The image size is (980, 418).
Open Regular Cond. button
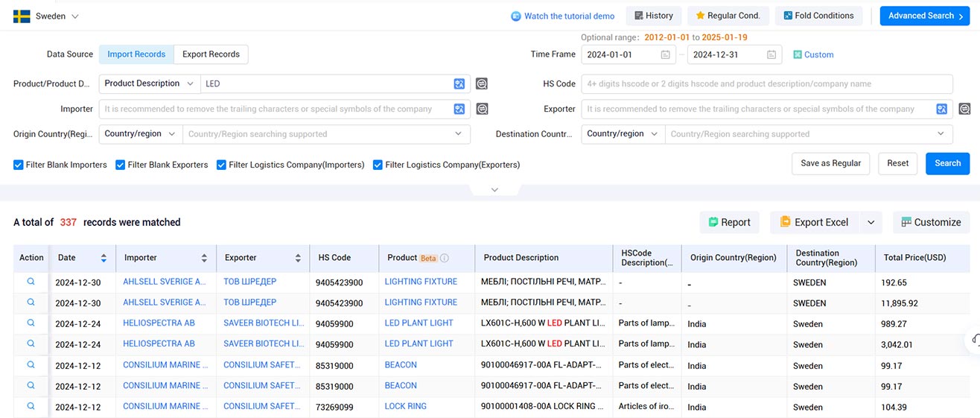(x=728, y=16)
